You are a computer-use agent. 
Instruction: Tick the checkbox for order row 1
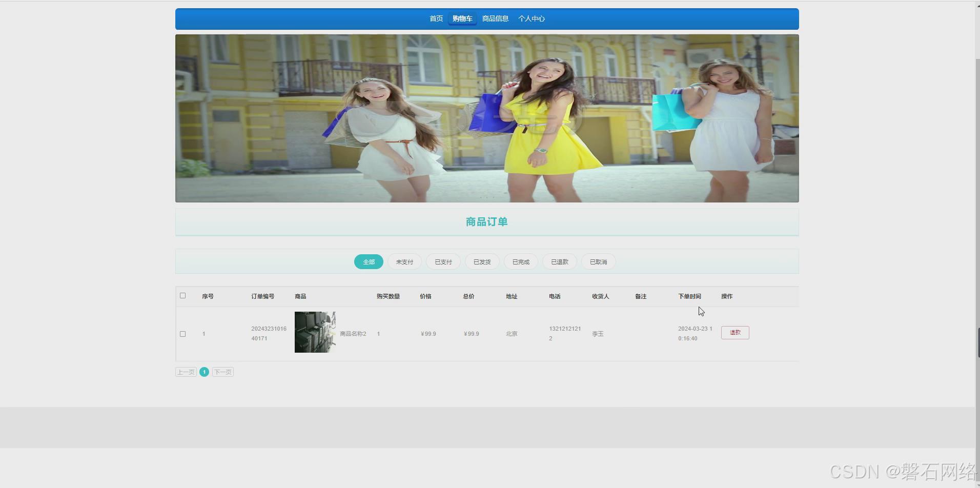182,334
